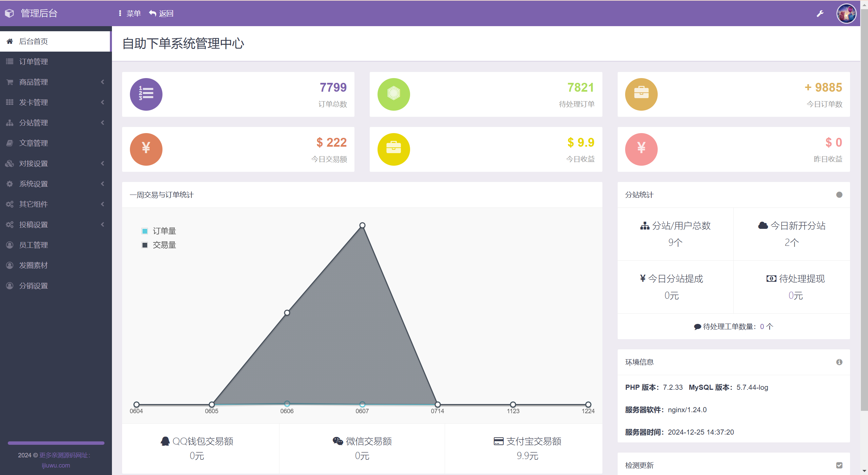Click the yellow briefcase today's income icon
868x475 pixels.
(393, 149)
